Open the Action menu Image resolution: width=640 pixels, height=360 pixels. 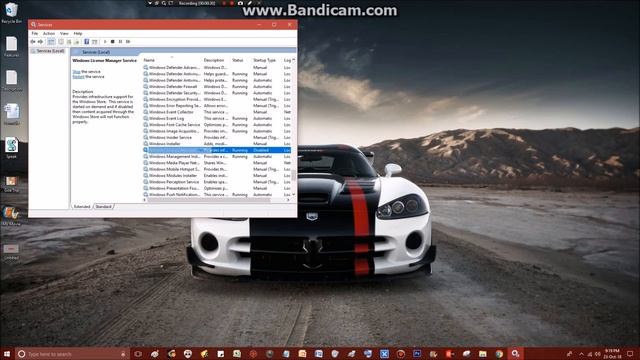pos(49,33)
